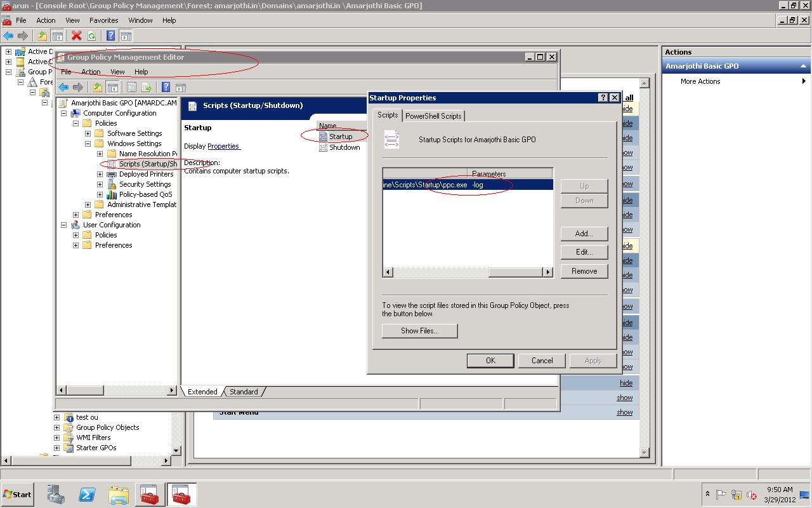The height and width of the screenshot is (508, 812).
Task: Click the muted speaker icon in the system tray
Action: tap(751, 495)
